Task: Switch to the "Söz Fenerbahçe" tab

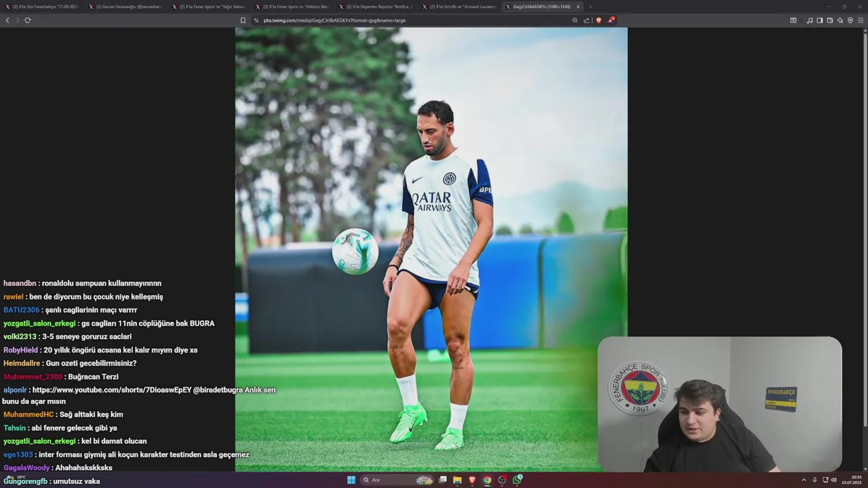Action: click(42, 7)
